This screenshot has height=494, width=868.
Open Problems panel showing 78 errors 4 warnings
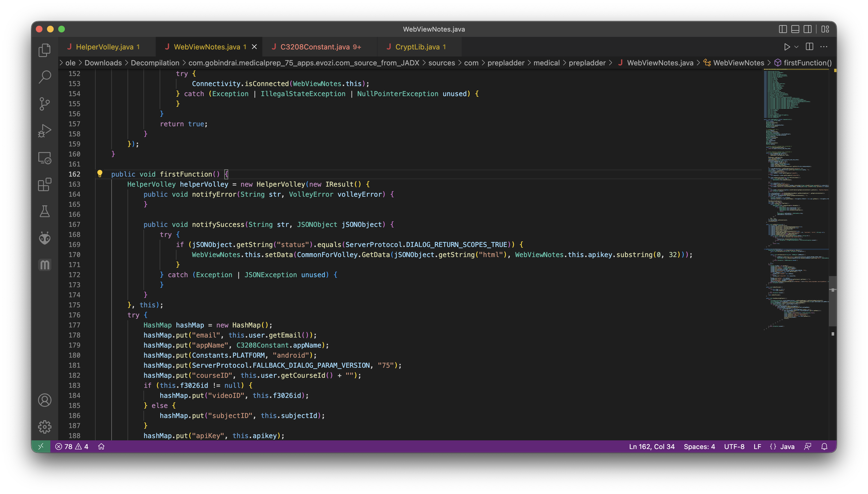[x=72, y=446]
